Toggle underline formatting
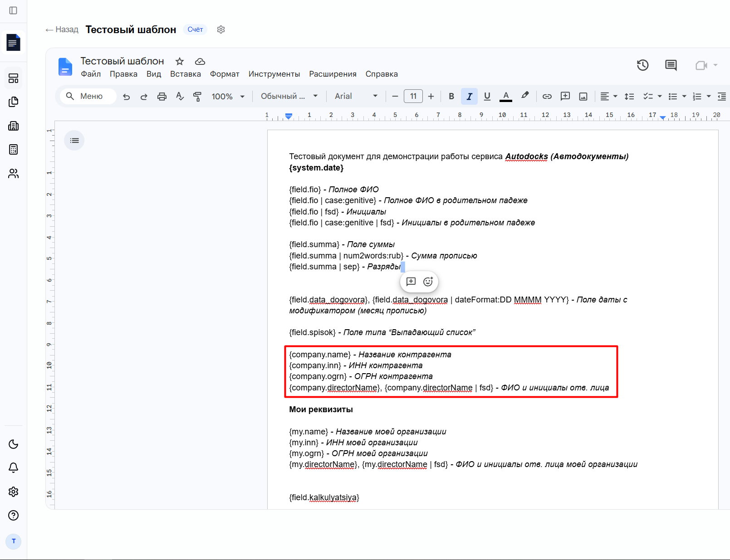The height and width of the screenshot is (560, 730). tap(487, 96)
